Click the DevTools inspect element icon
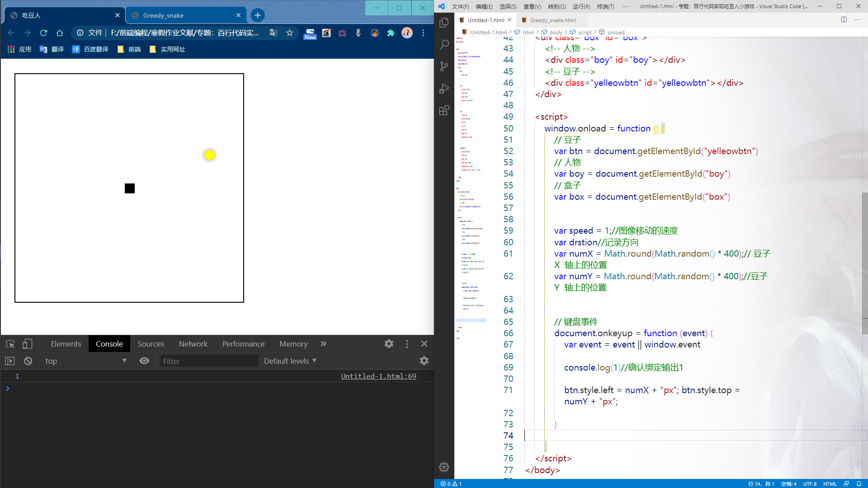Viewport: 868px width, 488px height. 10,344
